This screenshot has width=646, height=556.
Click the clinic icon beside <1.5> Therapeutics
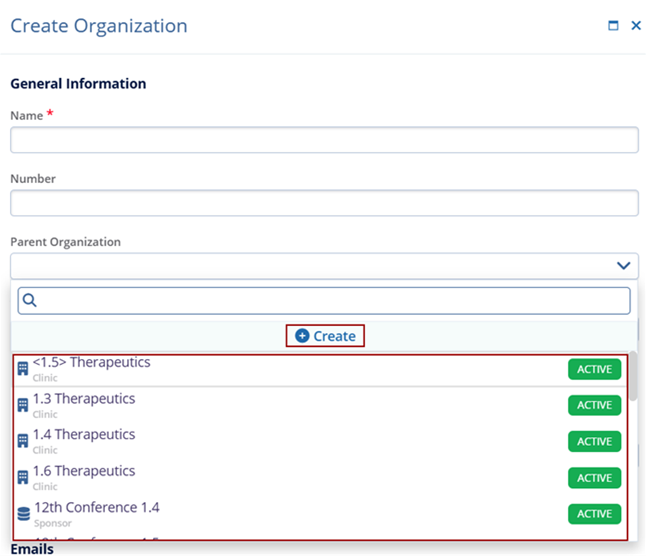pyautogui.click(x=23, y=369)
